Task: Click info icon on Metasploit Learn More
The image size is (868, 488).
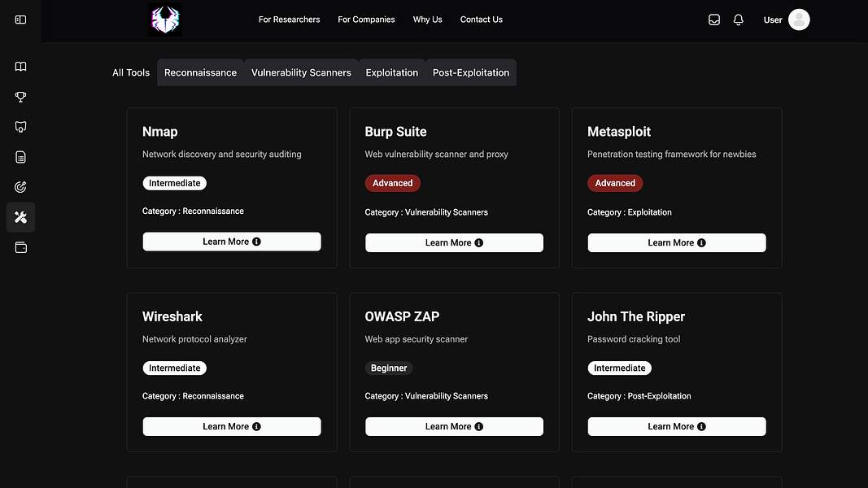Action: (701, 243)
